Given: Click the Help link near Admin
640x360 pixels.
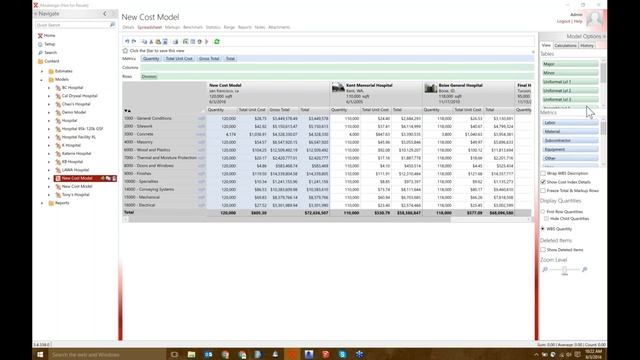Looking at the screenshot, I should (x=578, y=21).
